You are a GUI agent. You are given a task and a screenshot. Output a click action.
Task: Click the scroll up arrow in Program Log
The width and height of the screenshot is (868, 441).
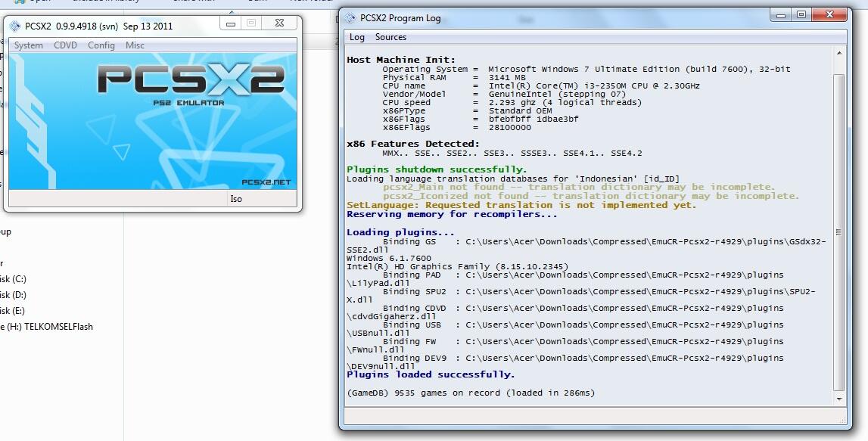(839, 53)
